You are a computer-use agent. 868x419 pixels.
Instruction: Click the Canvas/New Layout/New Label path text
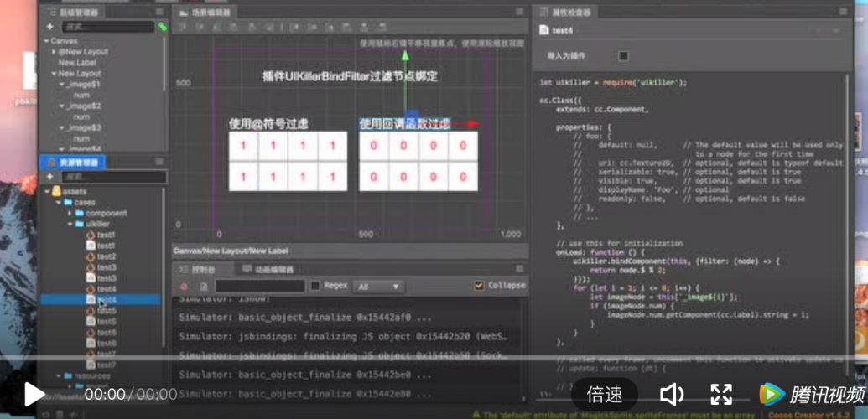tap(231, 251)
